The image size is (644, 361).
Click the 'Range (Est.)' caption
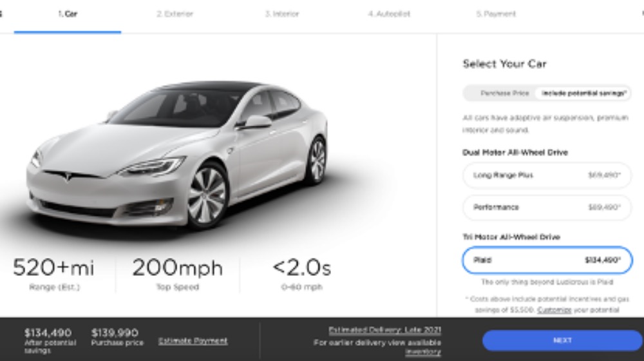54,287
